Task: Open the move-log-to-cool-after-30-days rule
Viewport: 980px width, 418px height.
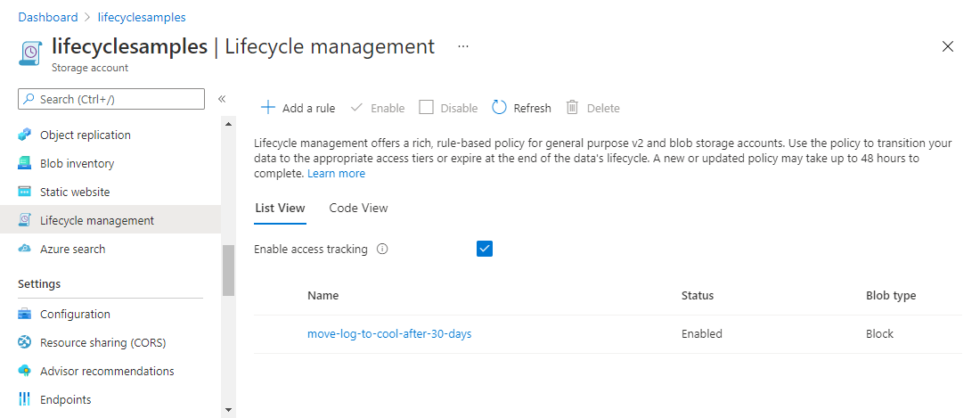Action: [389, 334]
